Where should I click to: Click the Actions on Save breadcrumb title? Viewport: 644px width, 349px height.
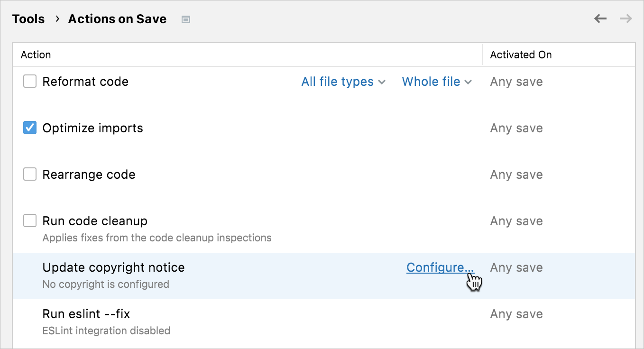117,19
